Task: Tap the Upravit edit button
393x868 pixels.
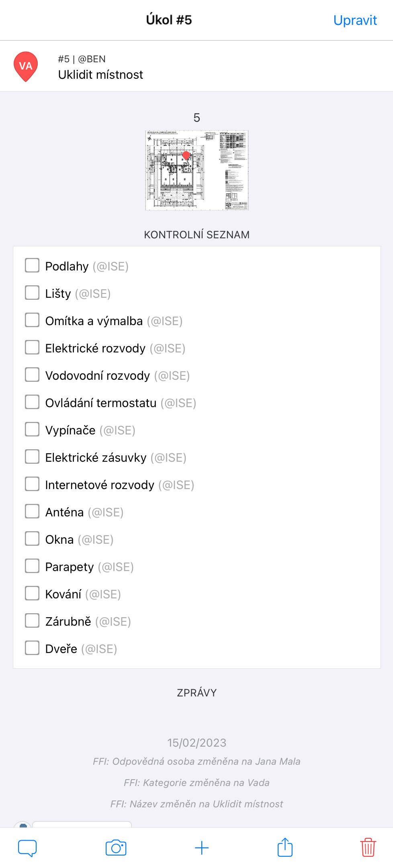Action: coord(355,20)
